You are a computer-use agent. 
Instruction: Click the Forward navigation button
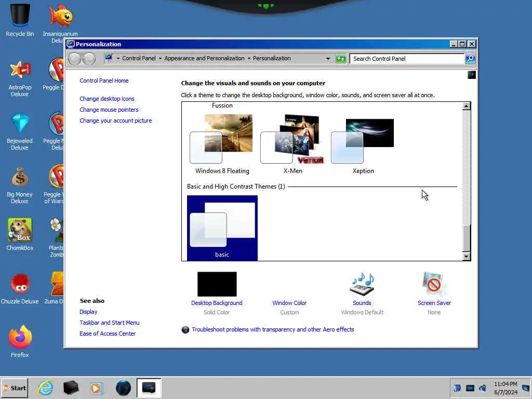89,59
